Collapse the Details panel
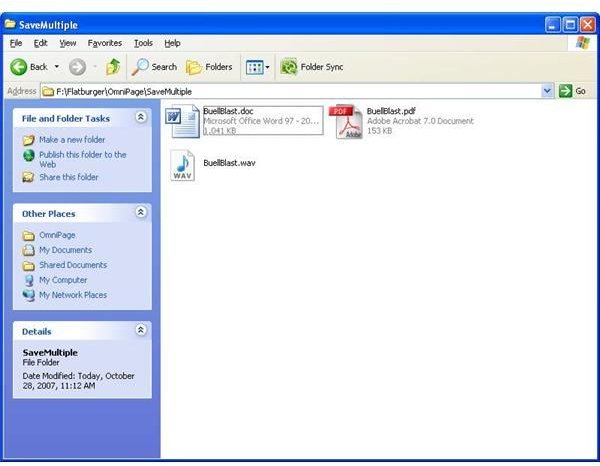This screenshot has width=600, height=466. click(x=141, y=330)
